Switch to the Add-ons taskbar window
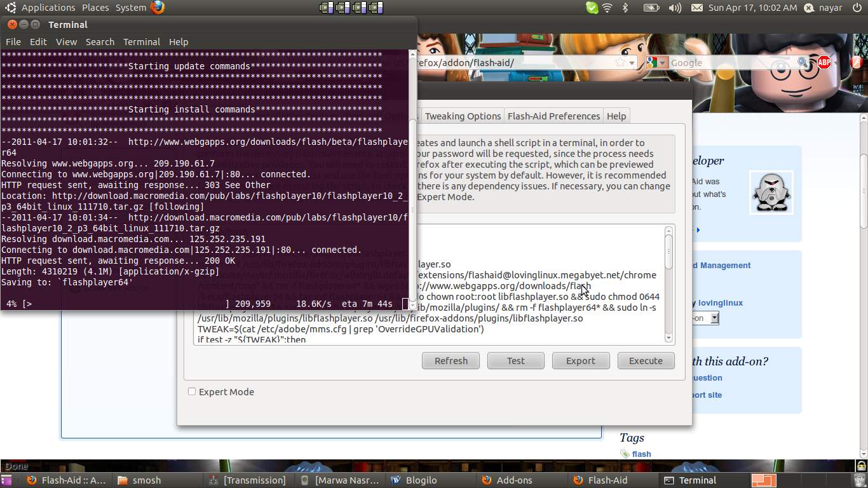Image resolution: width=868 pixels, height=488 pixels. tap(522, 480)
